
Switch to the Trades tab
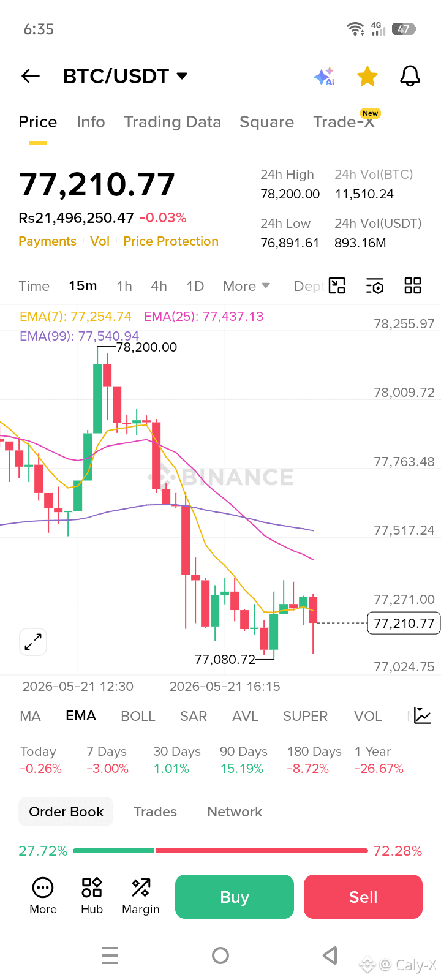[x=155, y=812]
